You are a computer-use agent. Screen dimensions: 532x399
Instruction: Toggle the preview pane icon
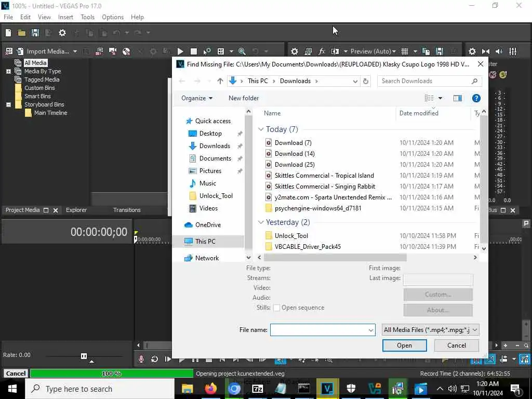[x=457, y=98]
